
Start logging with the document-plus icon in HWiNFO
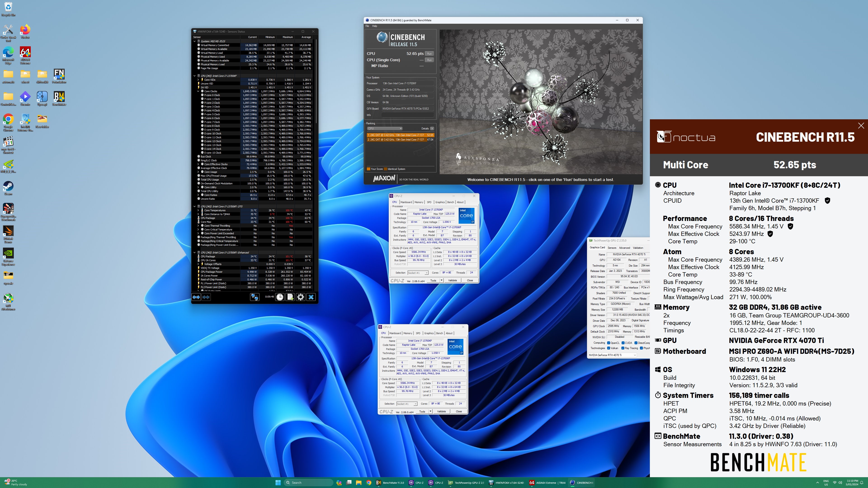pos(290,297)
